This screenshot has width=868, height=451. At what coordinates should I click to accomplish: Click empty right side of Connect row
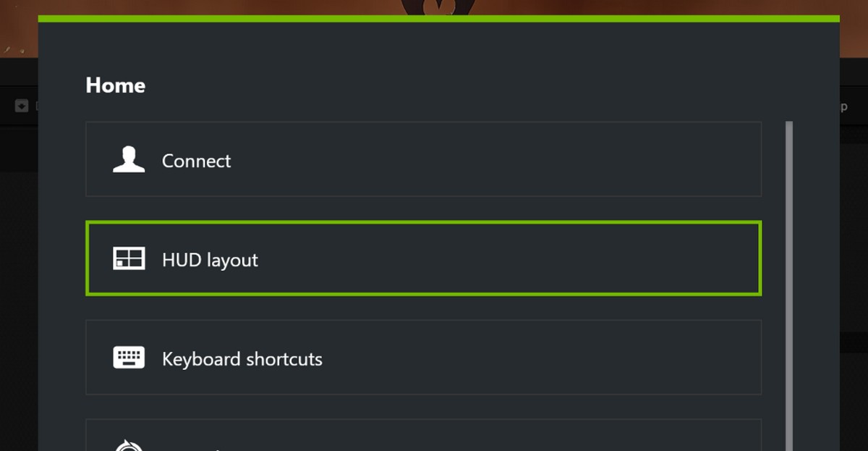pyautogui.click(x=579, y=159)
